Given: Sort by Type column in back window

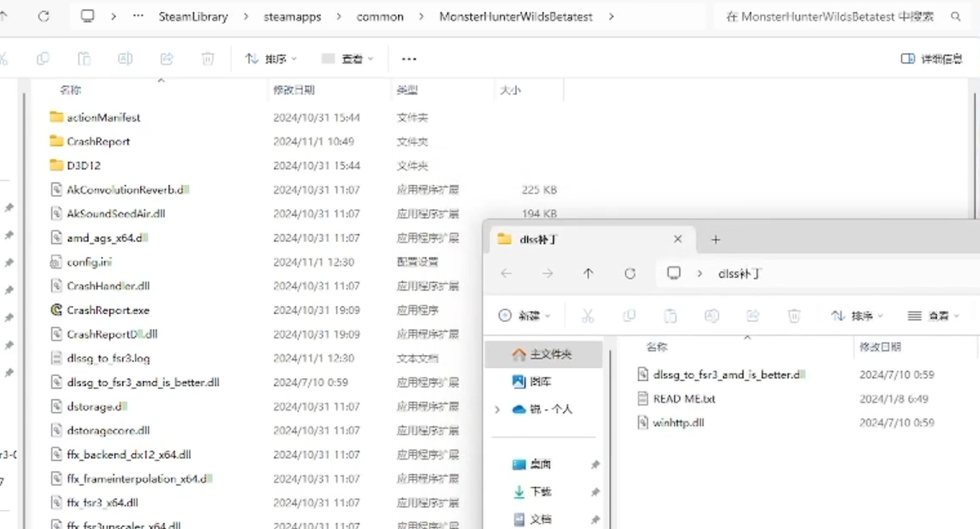Looking at the screenshot, I should (407, 90).
